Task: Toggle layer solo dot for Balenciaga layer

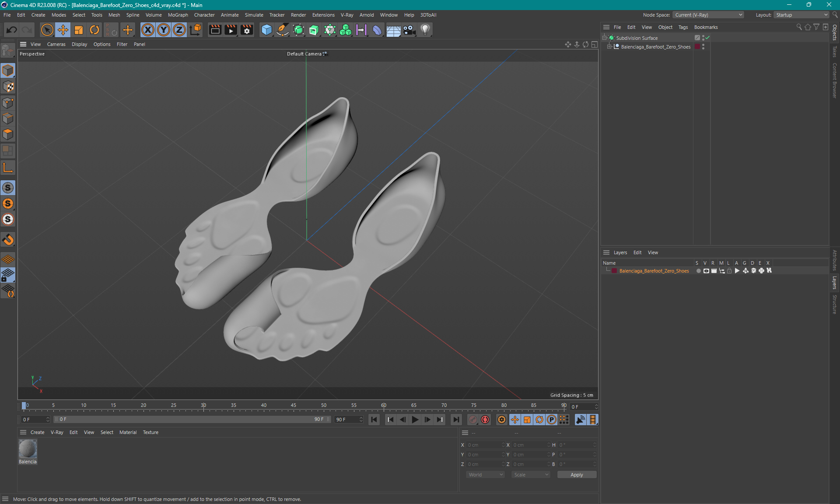Action: click(x=698, y=271)
